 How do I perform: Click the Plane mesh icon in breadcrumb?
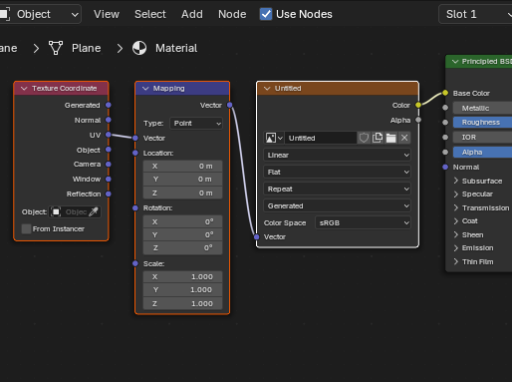pos(56,48)
